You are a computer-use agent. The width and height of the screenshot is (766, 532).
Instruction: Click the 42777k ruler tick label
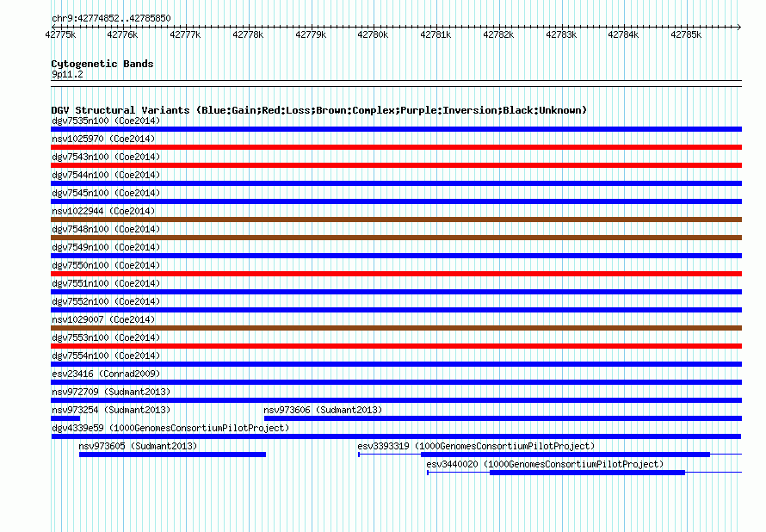(185, 34)
